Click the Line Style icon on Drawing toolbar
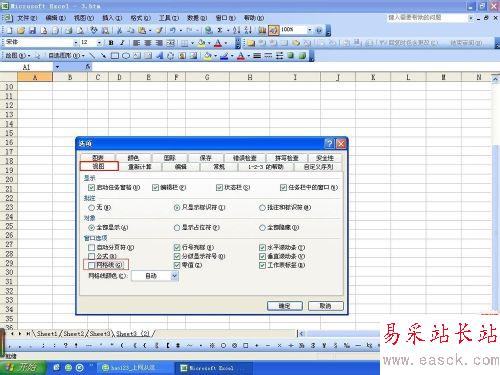 pos(257,56)
